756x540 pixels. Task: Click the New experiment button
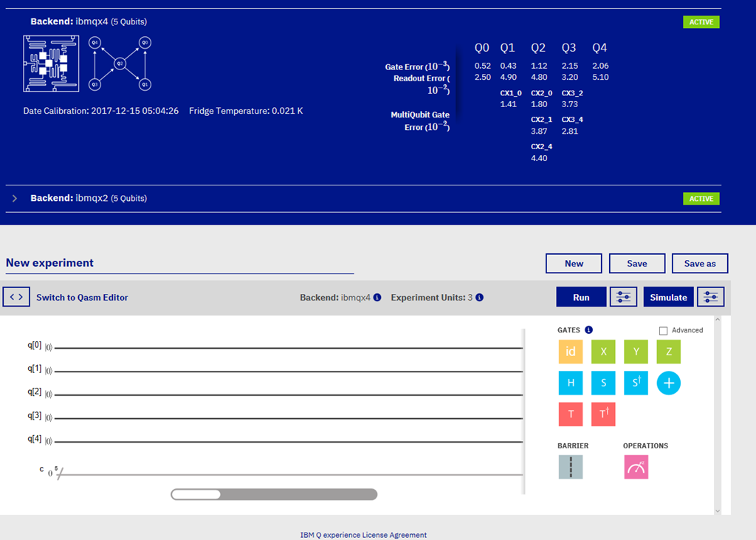tap(574, 264)
